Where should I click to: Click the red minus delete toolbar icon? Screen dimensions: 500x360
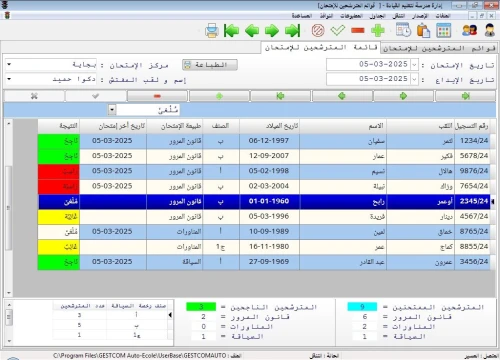click(358, 31)
